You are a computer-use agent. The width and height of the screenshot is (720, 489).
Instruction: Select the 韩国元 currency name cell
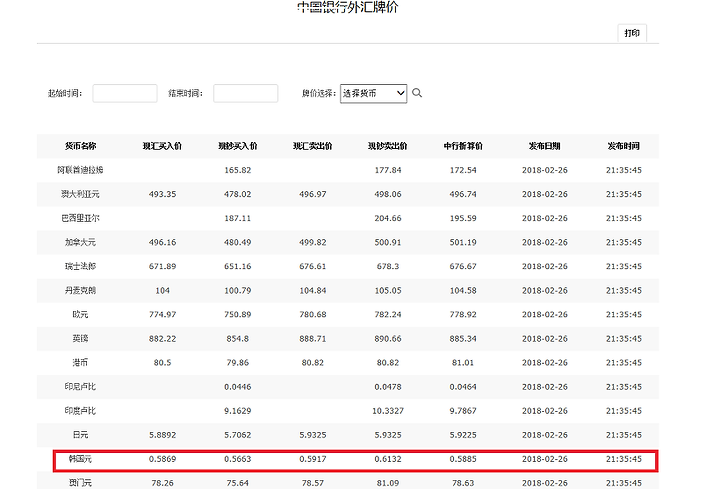[80, 459]
